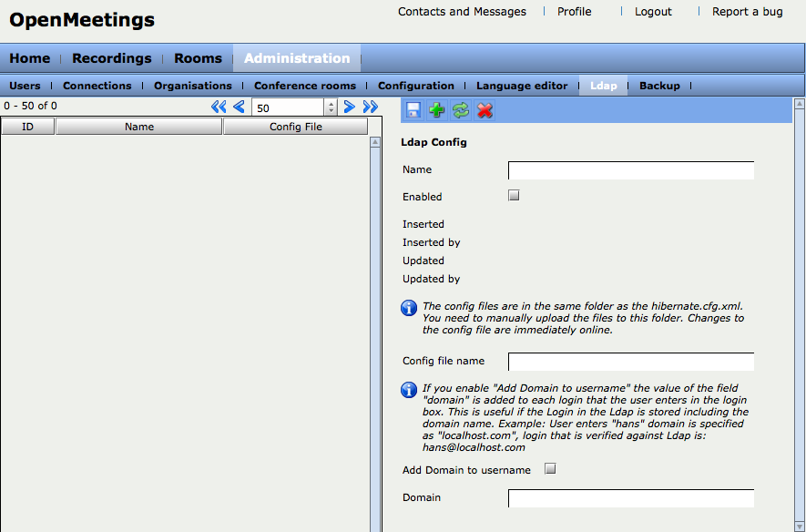
Task: Click the Logout link
Action: [653, 12]
